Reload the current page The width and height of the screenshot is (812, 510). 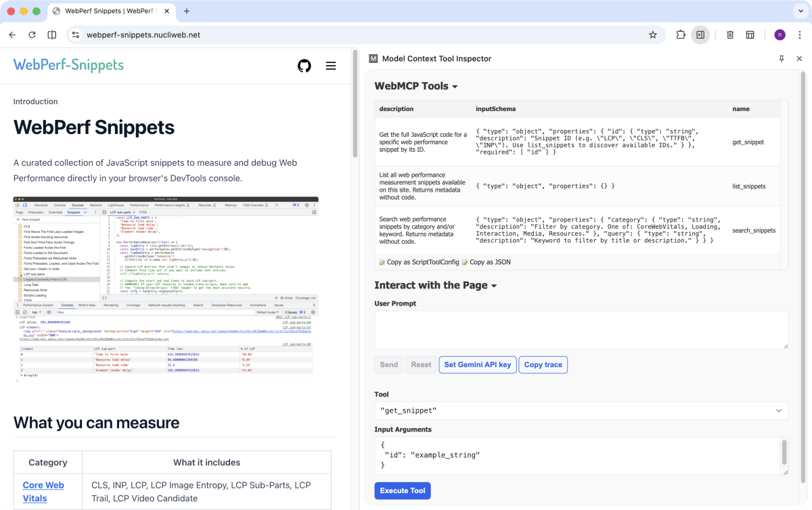32,35
